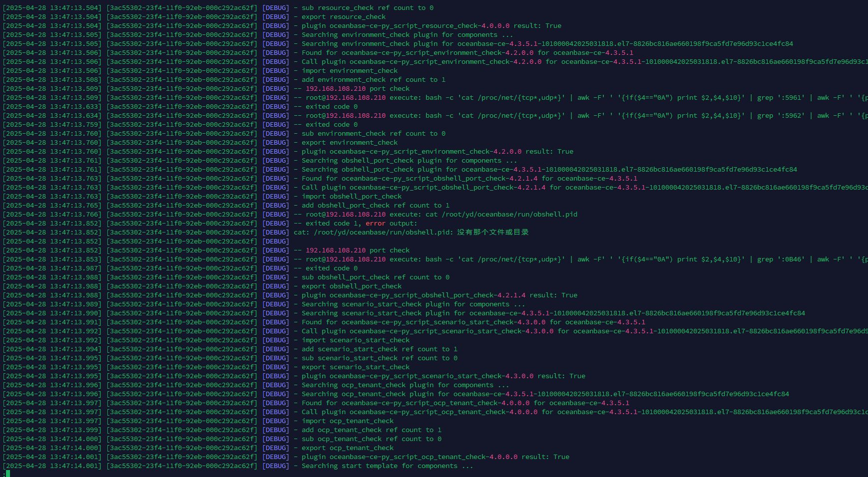Click 'Found for oceanbase-ce-py_script_ocp_tenant_check-4.0.0.0' line
868x477 pixels.
[465, 403]
